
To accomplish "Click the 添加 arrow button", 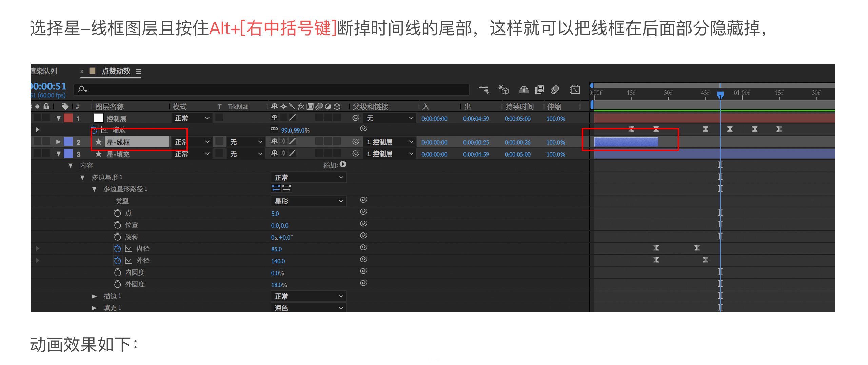I will point(343,165).
